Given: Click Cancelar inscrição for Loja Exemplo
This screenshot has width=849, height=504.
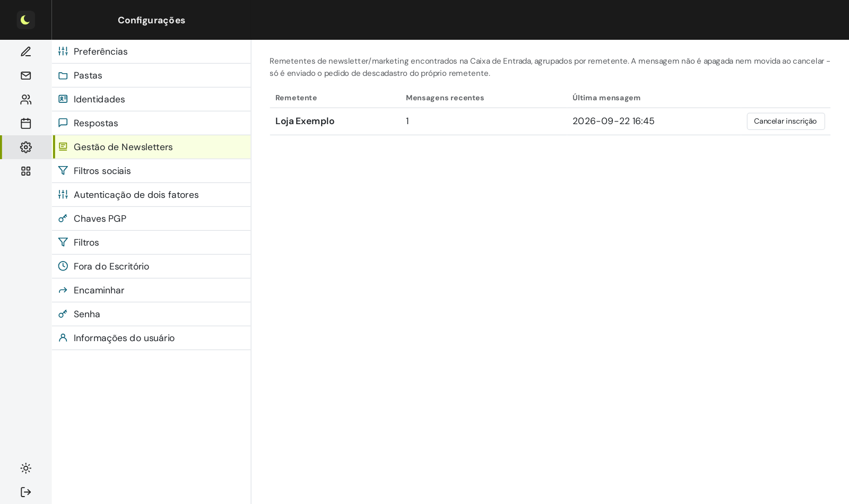Looking at the screenshot, I should [x=786, y=121].
